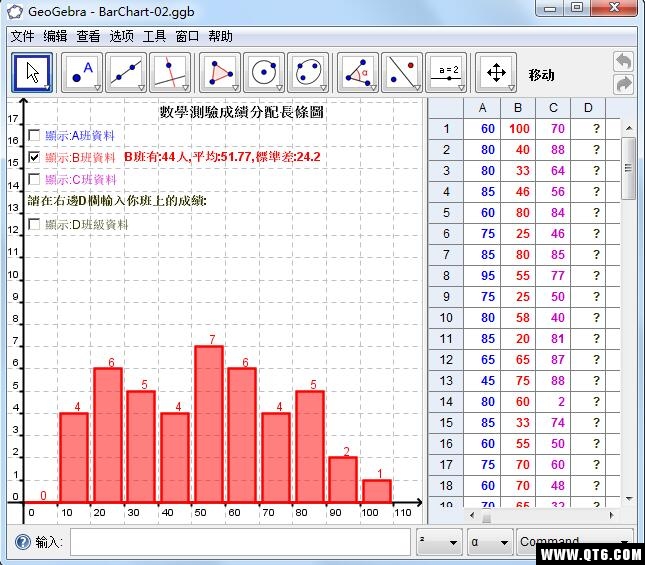The width and height of the screenshot is (645, 565).
Task: Select the Angle tool
Action: click(357, 73)
